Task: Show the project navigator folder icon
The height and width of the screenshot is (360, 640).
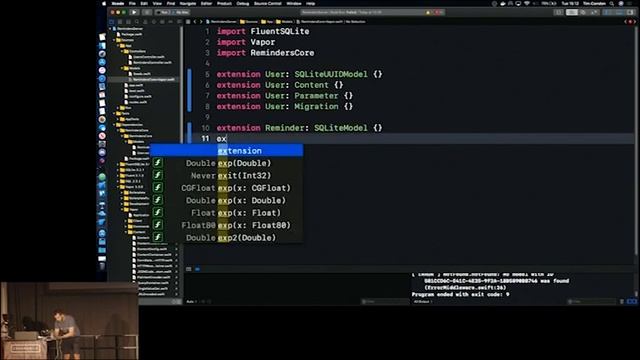Action: tap(111, 22)
